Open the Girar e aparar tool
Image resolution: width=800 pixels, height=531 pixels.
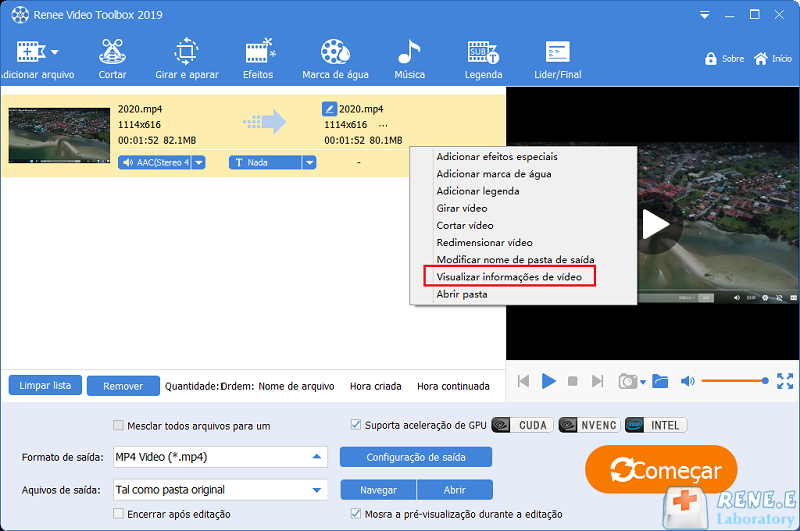point(187,60)
